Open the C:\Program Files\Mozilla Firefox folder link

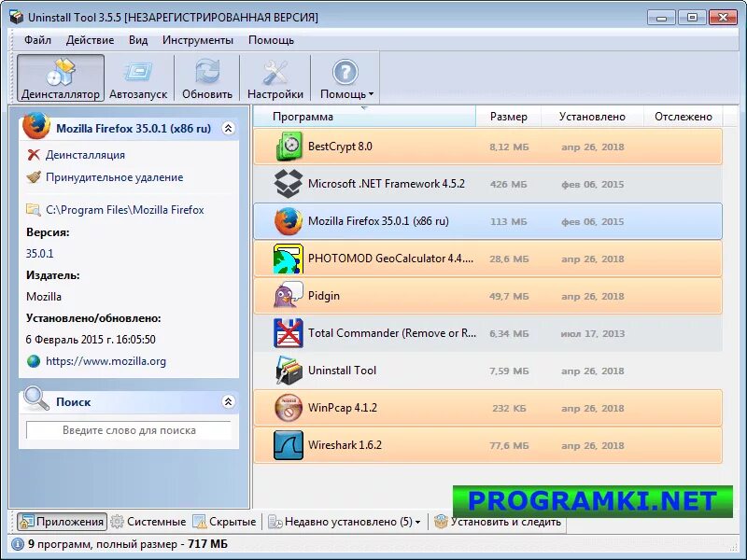coord(125,210)
